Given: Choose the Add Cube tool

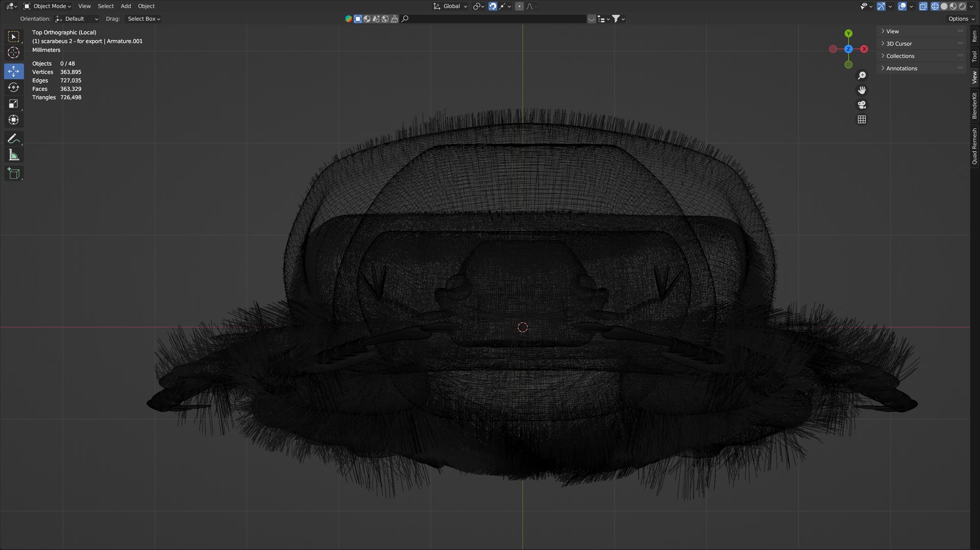Looking at the screenshot, I should tap(14, 174).
